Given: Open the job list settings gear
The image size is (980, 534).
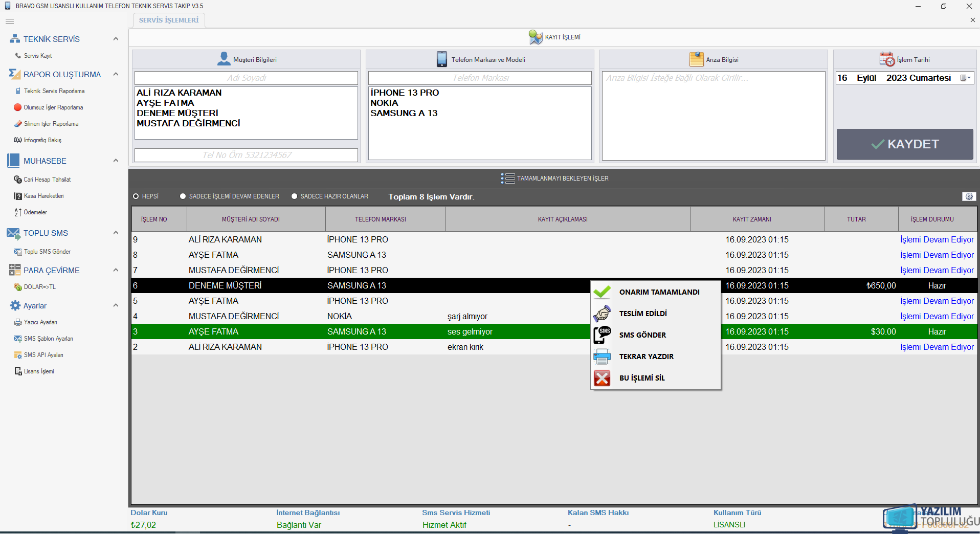Looking at the screenshot, I should coord(969,196).
